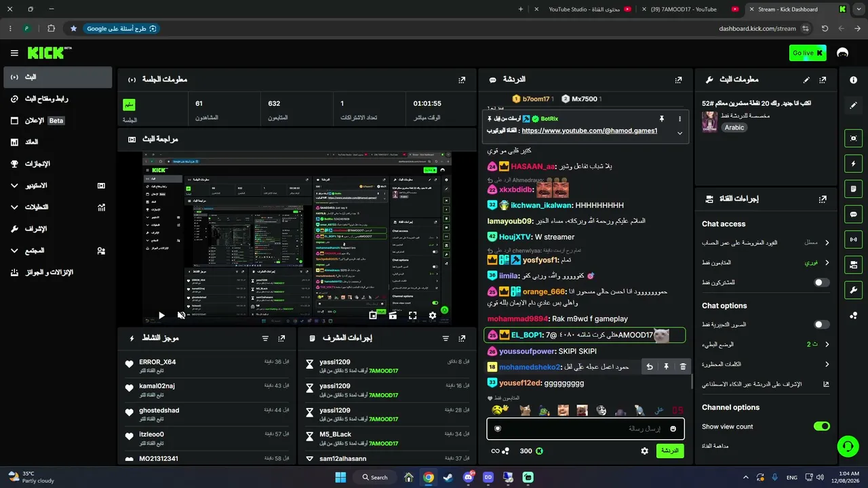Enter fullscreen on stream preview
This screenshot has width=868, height=488.
(412, 315)
